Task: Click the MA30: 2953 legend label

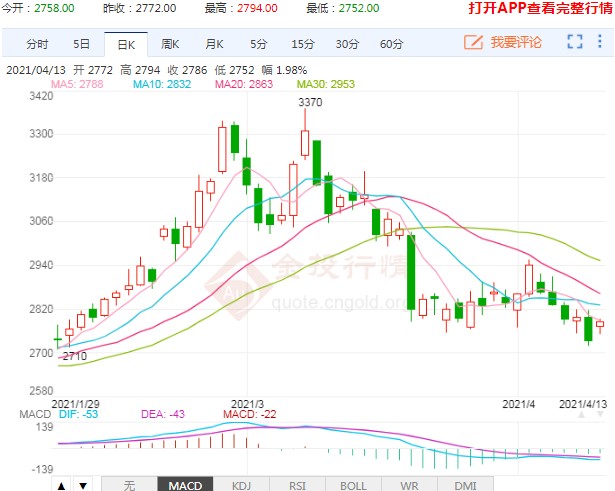Action: click(326, 84)
